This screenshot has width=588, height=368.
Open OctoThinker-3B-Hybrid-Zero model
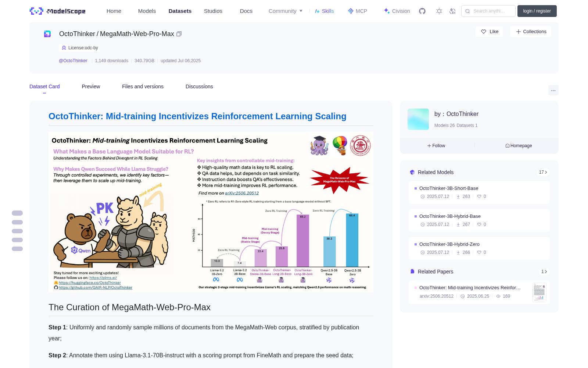(449, 244)
